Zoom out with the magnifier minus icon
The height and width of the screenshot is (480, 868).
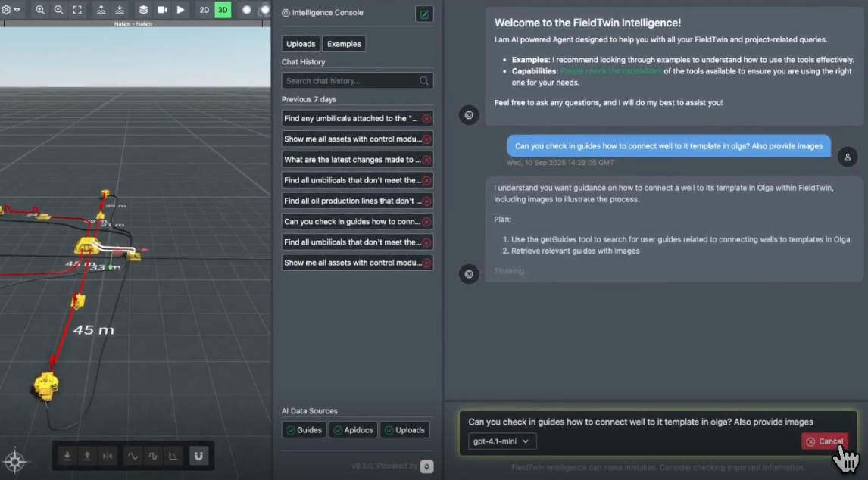coord(58,10)
